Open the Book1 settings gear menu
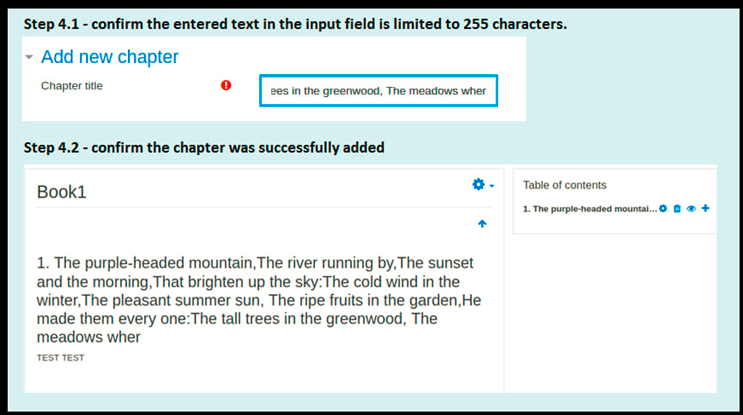Screen dimensions: 743x415 pos(479,184)
